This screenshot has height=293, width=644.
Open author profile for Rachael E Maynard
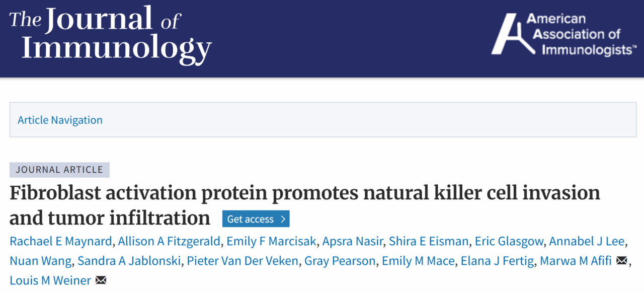click(x=60, y=241)
